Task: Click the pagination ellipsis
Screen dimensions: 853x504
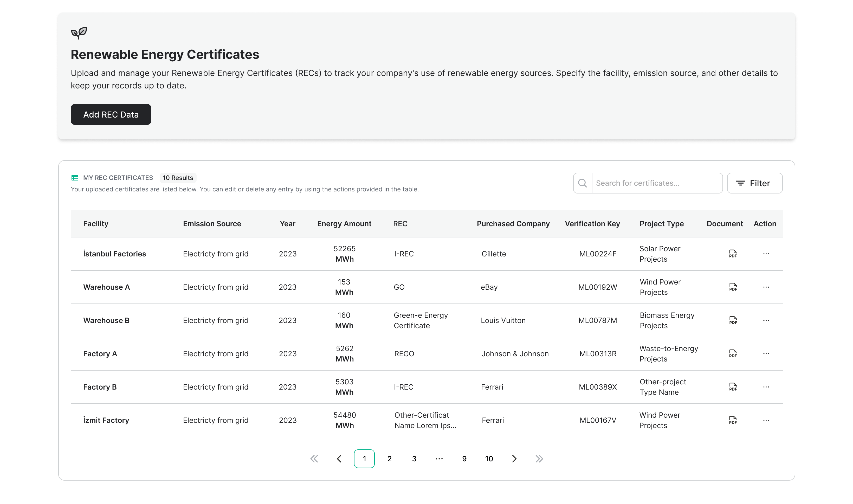Action: pos(439,459)
